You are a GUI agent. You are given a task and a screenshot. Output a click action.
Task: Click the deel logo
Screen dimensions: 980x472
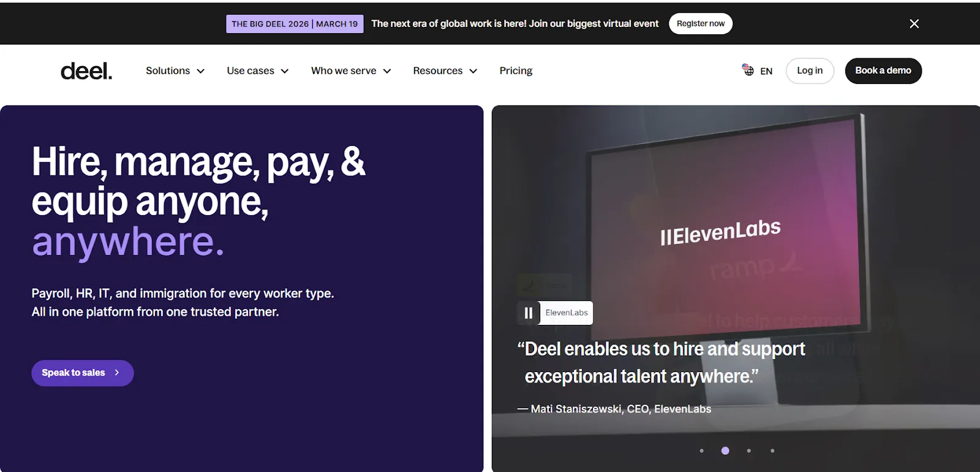tap(86, 71)
